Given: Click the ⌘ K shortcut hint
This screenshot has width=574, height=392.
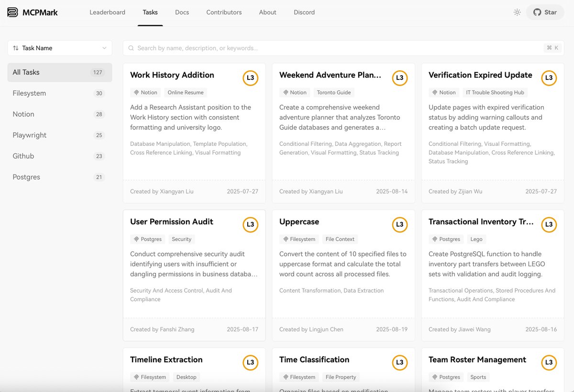Looking at the screenshot, I should [552, 48].
